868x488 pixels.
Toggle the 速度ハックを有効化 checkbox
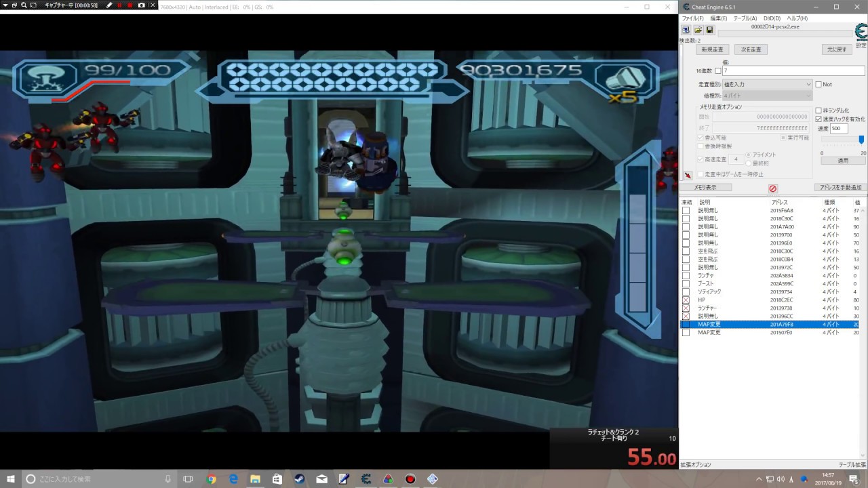(x=818, y=119)
